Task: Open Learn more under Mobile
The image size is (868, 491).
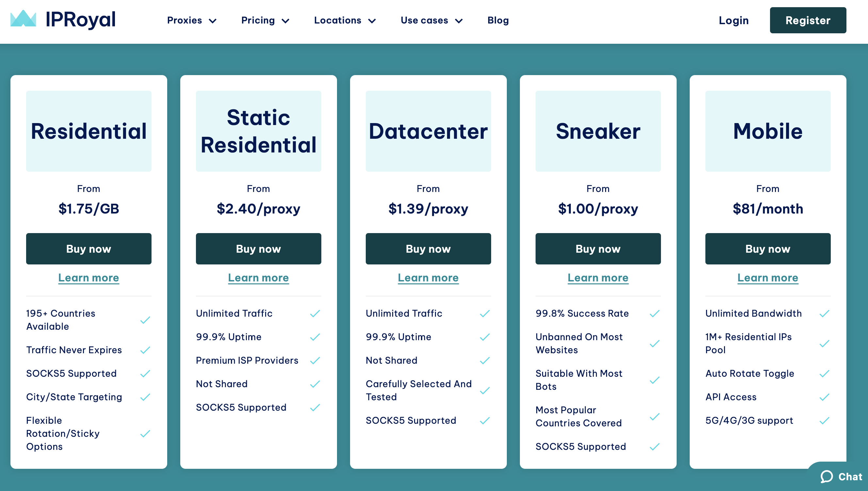Action: [x=767, y=277]
